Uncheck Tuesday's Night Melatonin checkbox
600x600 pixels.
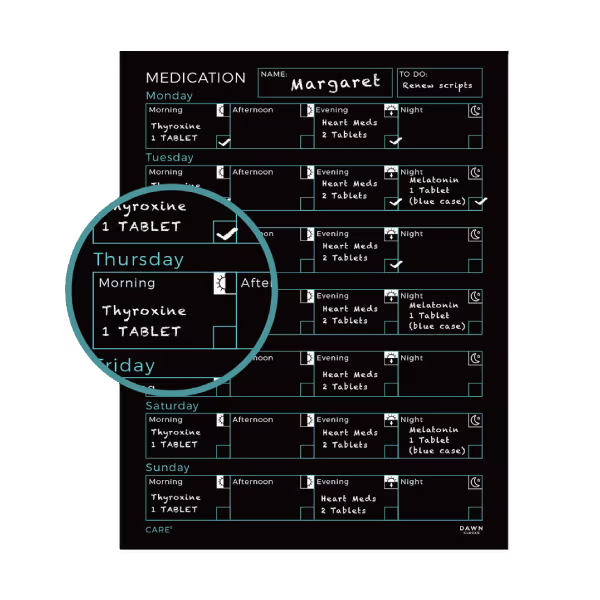(476, 202)
